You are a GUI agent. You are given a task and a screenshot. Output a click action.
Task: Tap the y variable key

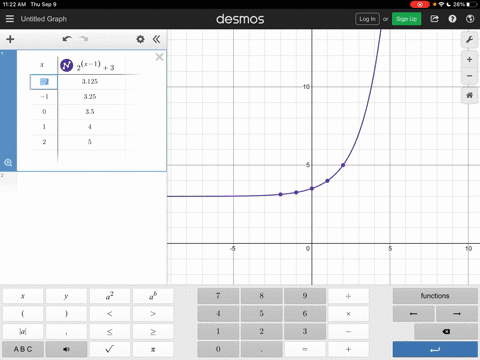pos(66,296)
